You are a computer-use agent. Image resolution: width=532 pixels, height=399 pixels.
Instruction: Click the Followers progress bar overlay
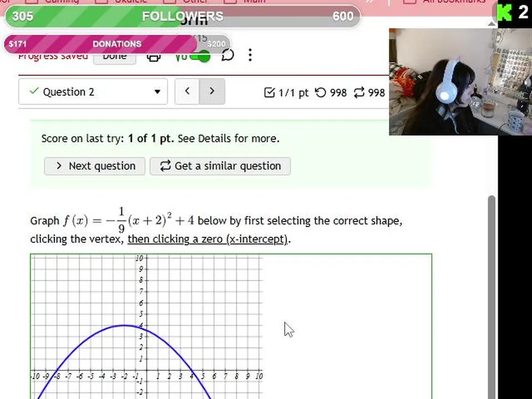point(182,16)
